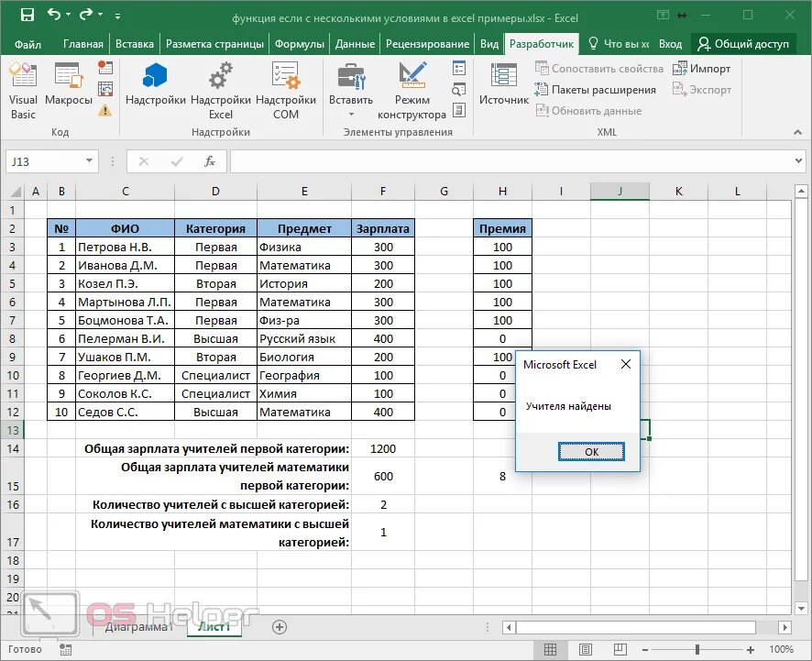This screenshot has height=661, width=812.
Task: Open the XML Source pane (Источник)
Action: pyautogui.click(x=504, y=84)
